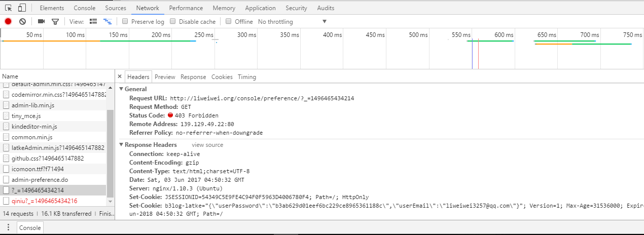The width and height of the screenshot is (644, 235).
Task: Click the inspect element picker icon
Action: click(x=9, y=8)
